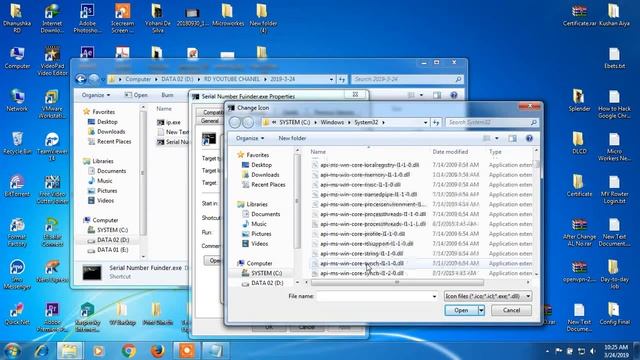Select the VMware Workstation desktop icon

point(52,104)
